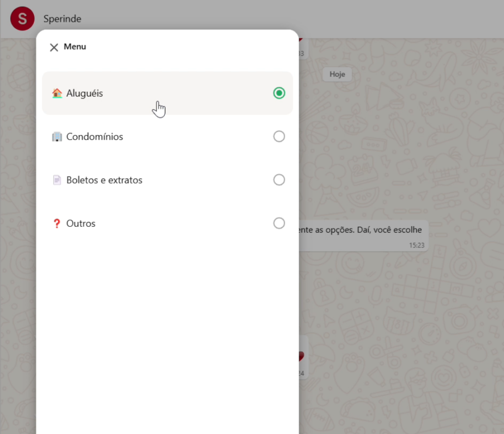This screenshot has width=504, height=434.
Task: Click the house icon beside Aluguéis
Action: (x=57, y=93)
